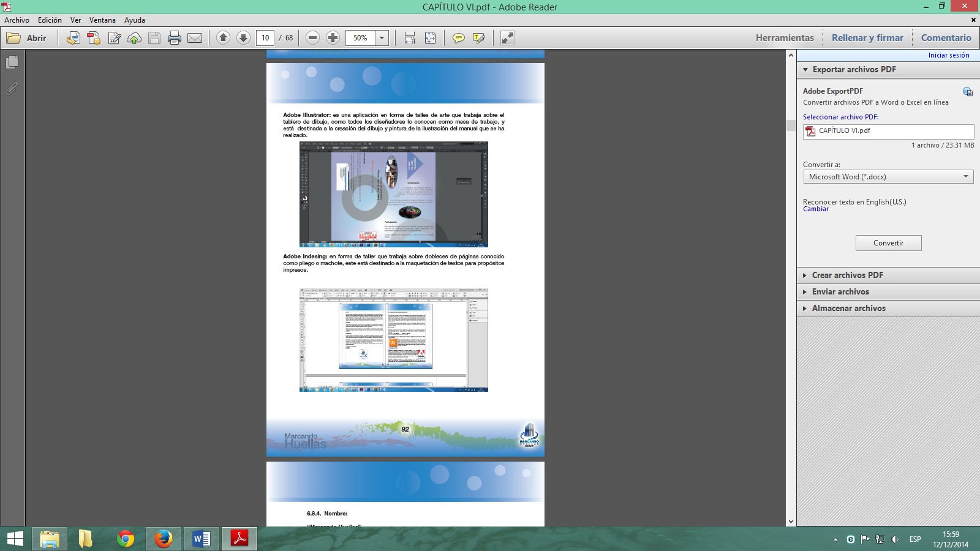Open the Comentario pane
980x551 pixels.
(946, 38)
